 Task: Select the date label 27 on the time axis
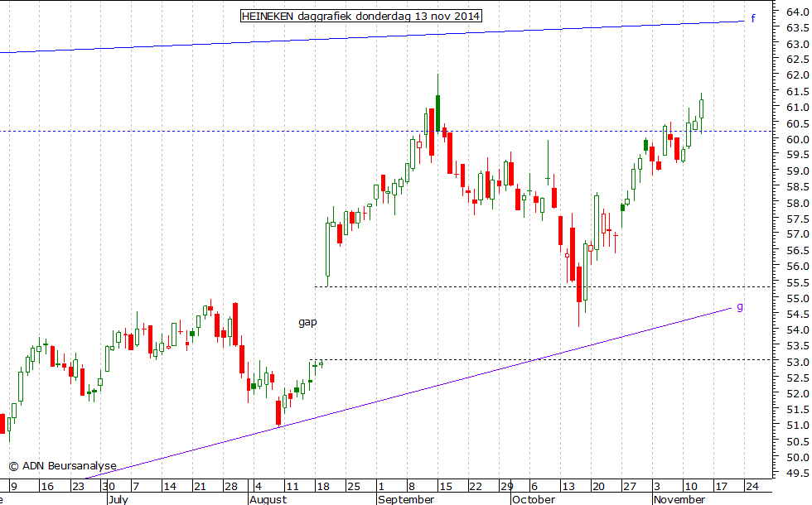pyautogui.click(x=630, y=487)
